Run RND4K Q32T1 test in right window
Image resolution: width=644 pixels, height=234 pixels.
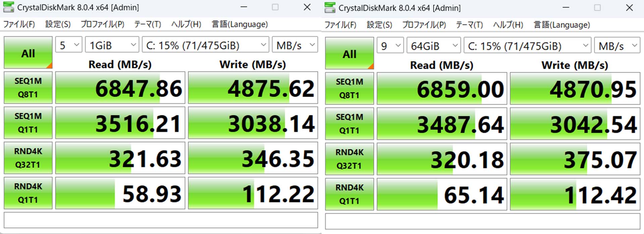(x=350, y=159)
